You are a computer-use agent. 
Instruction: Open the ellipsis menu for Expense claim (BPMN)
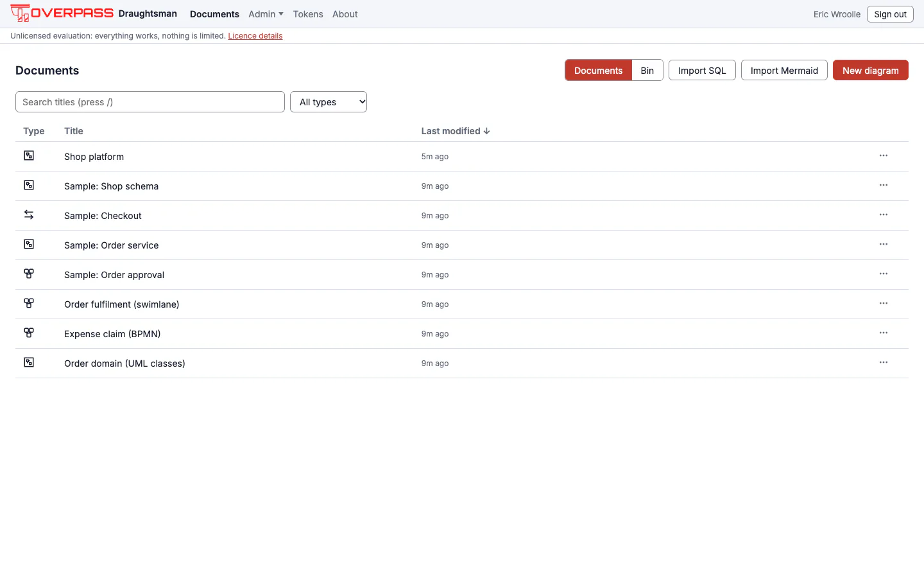click(884, 333)
